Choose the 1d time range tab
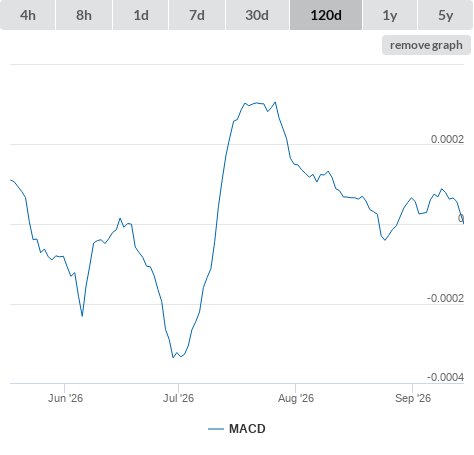The height and width of the screenshot is (455, 474). [x=141, y=15]
